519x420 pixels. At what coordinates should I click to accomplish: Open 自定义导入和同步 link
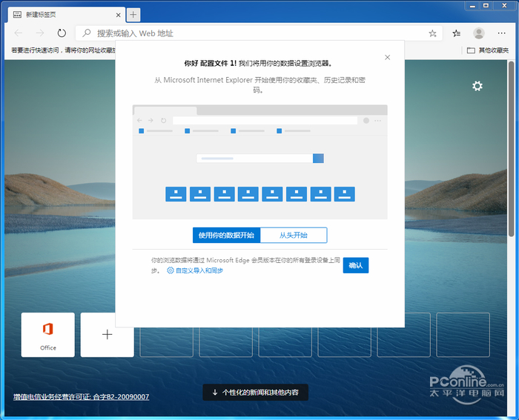click(199, 270)
